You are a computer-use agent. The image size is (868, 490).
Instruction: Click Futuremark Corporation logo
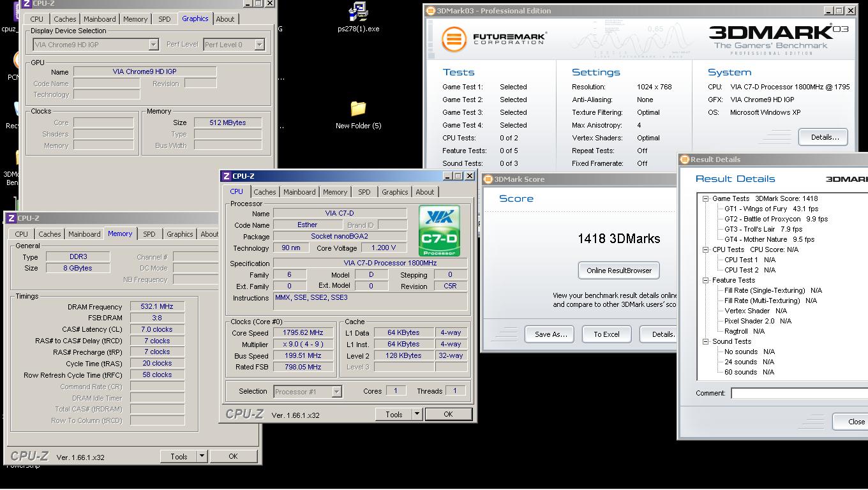click(x=494, y=39)
